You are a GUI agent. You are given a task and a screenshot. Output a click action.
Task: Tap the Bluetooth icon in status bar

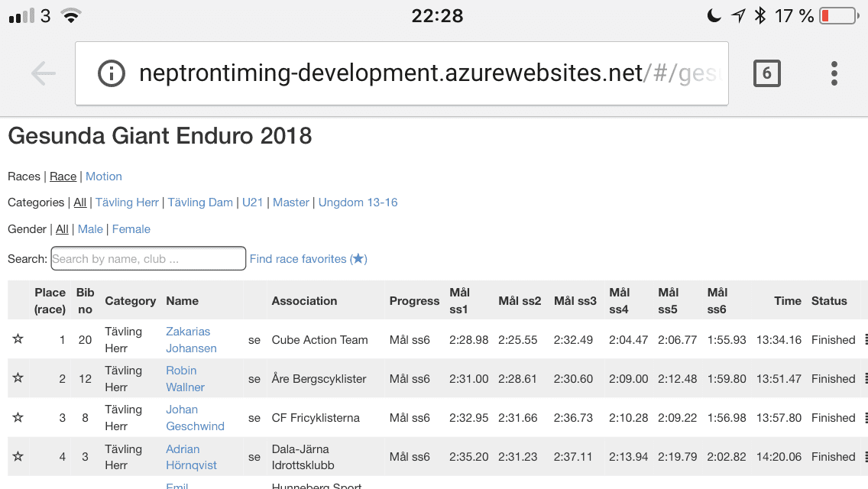pos(760,15)
